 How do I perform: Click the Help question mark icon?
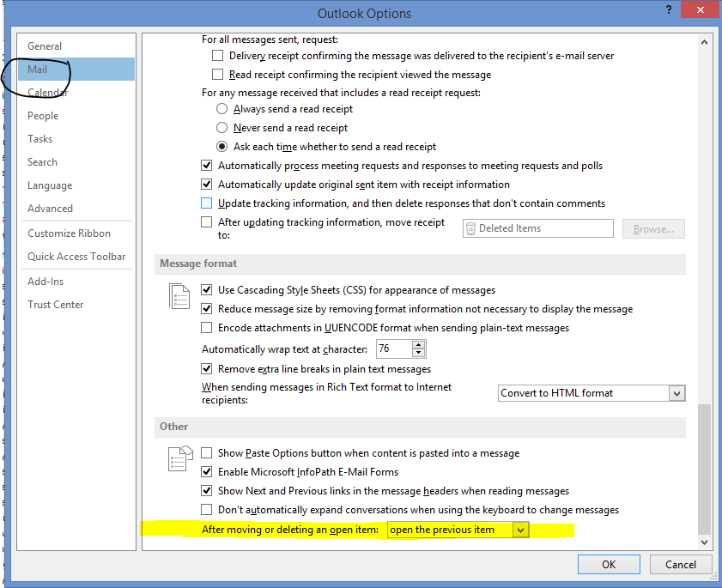pyautogui.click(x=669, y=9)
